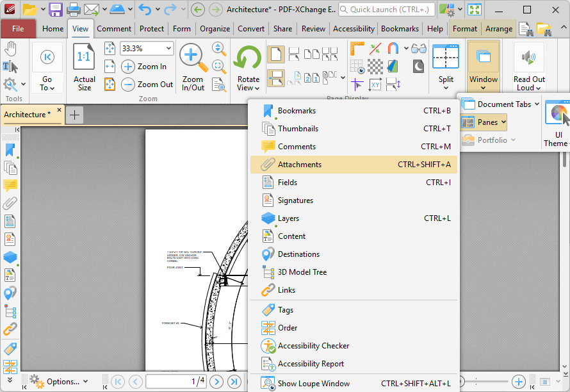Screen dimensions: 570x392
Task: Click the Layers icon in the left sidebar
Action: tap(10, 257)
